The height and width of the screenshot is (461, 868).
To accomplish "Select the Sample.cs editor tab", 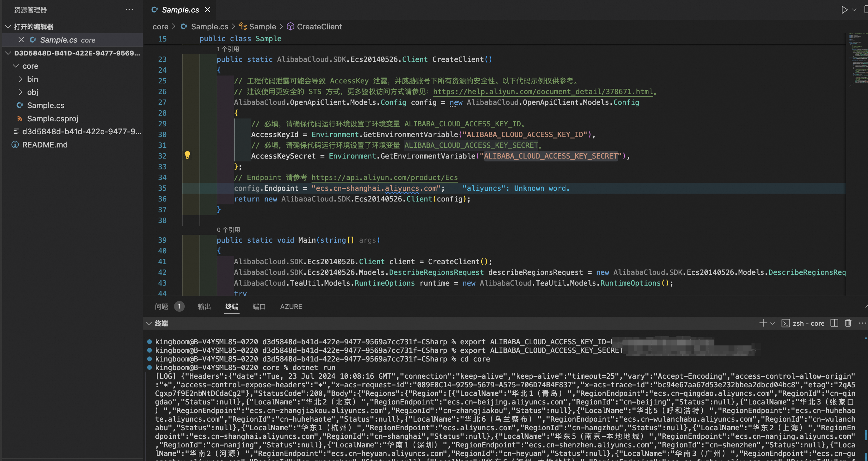I will pyautogui.click(x=180, y=10).
